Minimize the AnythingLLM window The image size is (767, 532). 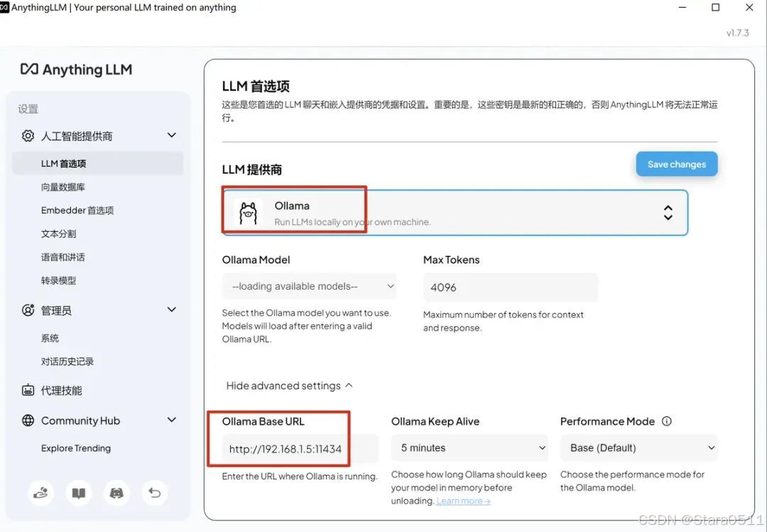682,7
